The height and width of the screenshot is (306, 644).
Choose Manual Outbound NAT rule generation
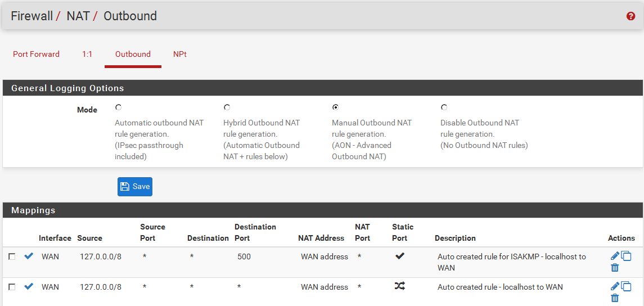[x=335, y=107]
